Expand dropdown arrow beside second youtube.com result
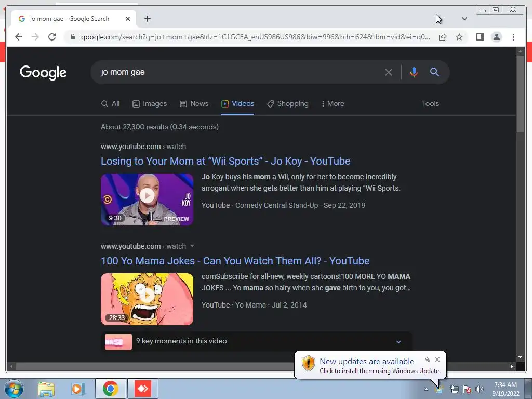Image resolution: width=532 pixels, height=399 pixels. tap(192, 246)
